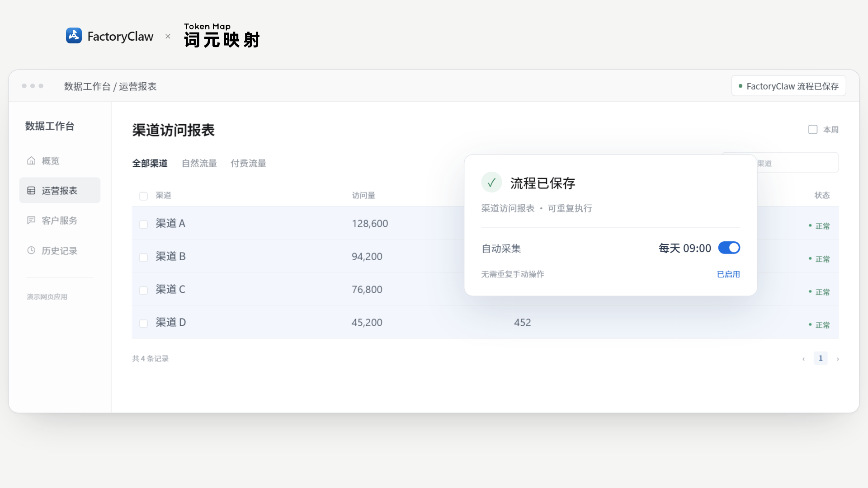This screenshot has height=488, width=868.
Task: Click the value 76,800
Action: pyautogui.click(x=367, y=289)
